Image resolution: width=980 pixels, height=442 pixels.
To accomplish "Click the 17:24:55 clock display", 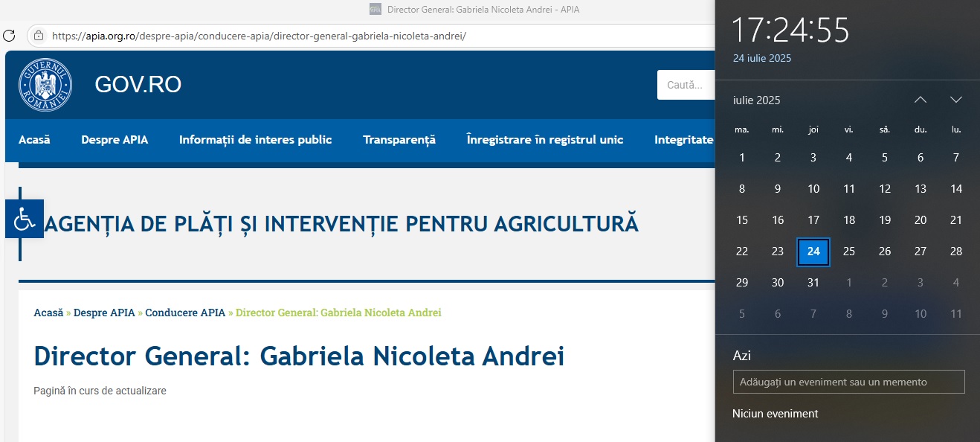I will pos(790,31).
